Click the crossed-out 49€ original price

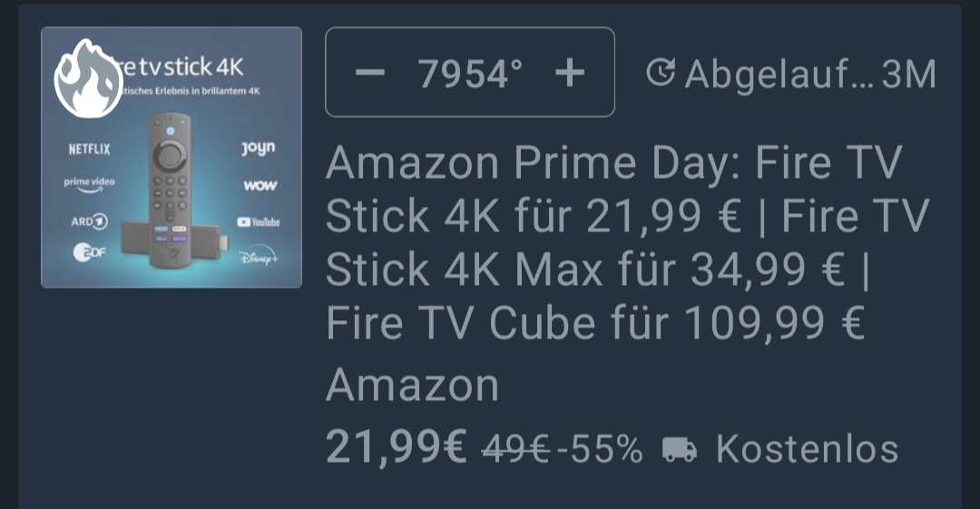(515, 449)
